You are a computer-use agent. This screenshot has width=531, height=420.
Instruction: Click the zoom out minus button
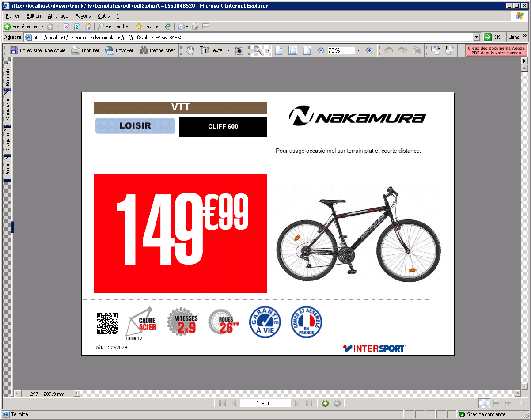tap(321, 50)
